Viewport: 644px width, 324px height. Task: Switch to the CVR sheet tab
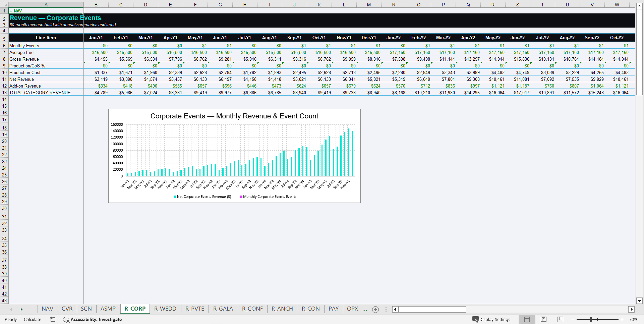click(67, 309)
